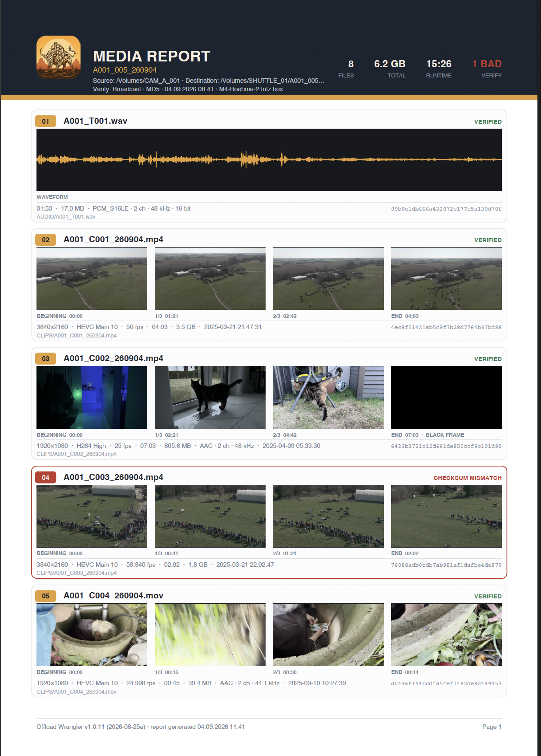Click the A001_T001.wav audio waveform
Screen dimensions: 541x756
(x=269, y=160)
